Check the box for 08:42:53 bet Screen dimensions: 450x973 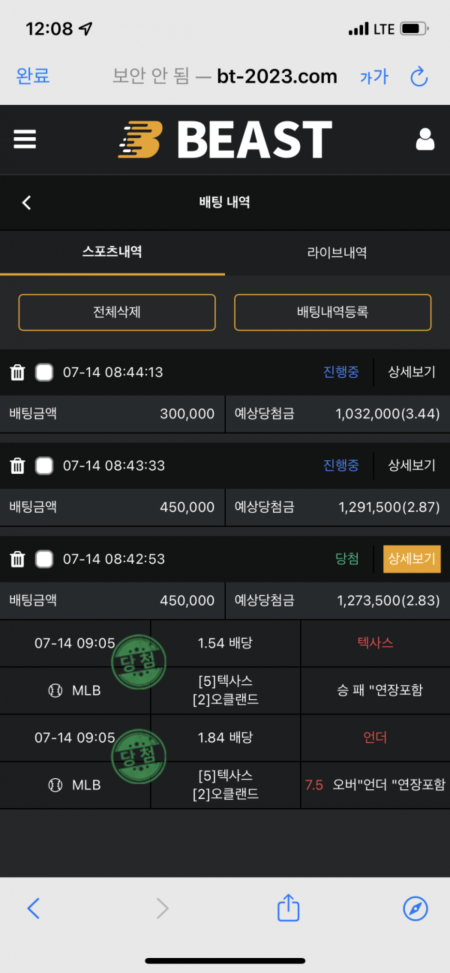pos(44,559)
